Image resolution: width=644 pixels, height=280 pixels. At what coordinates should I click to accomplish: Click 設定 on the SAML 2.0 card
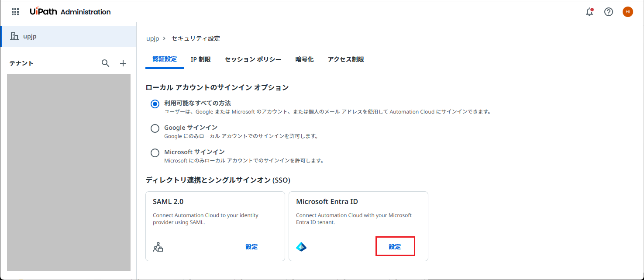point(251,247)
